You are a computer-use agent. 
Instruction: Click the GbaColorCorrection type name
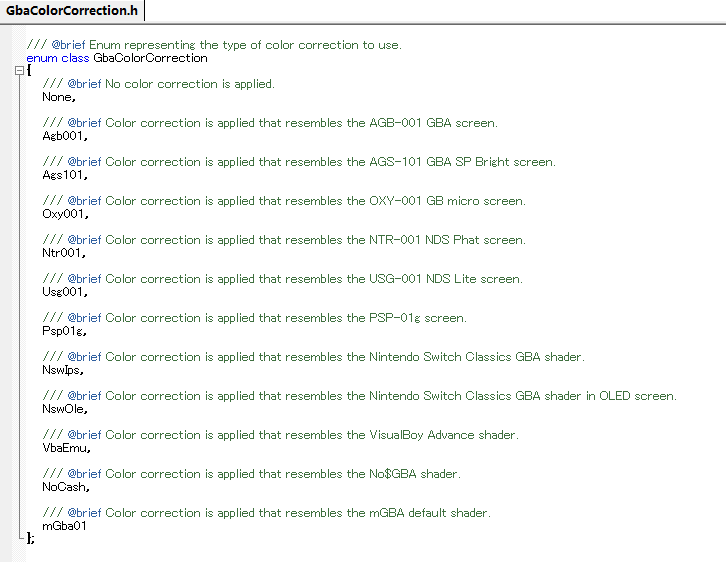point(150,58)
